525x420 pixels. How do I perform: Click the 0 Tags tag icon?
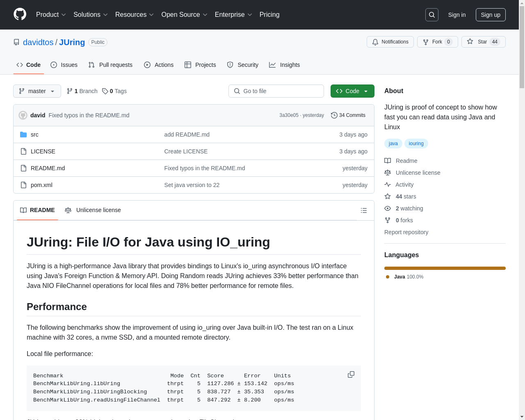pyautogui.click(x=105, y=91)
